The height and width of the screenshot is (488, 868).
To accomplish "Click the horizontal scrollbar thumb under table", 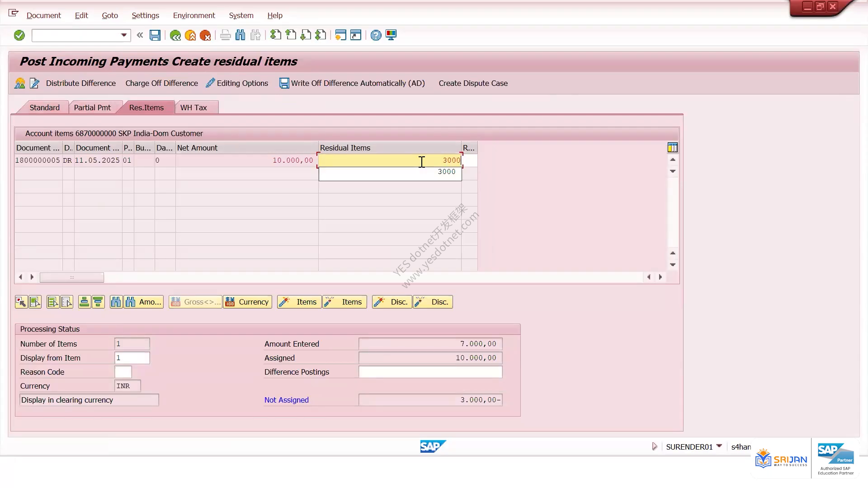I will (x=72, y=277).
